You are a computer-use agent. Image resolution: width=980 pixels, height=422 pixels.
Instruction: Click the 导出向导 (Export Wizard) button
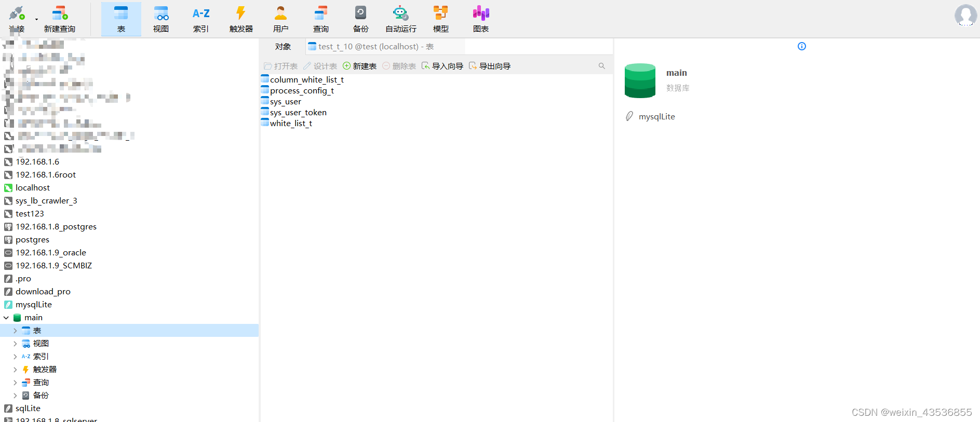tap(490, 66)
